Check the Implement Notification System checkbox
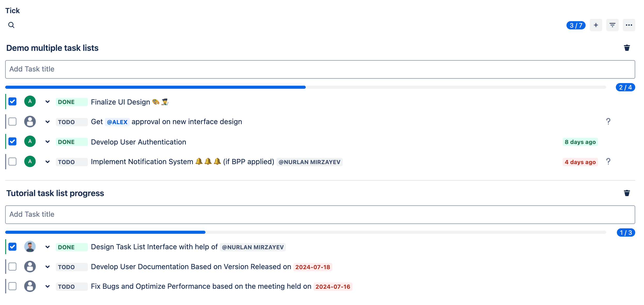 (12, 162)
